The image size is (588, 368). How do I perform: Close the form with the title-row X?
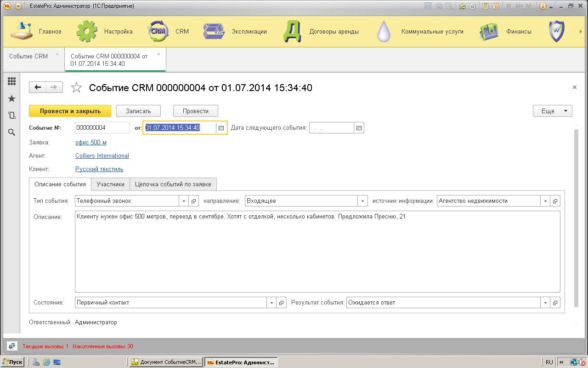pos(574,87)
